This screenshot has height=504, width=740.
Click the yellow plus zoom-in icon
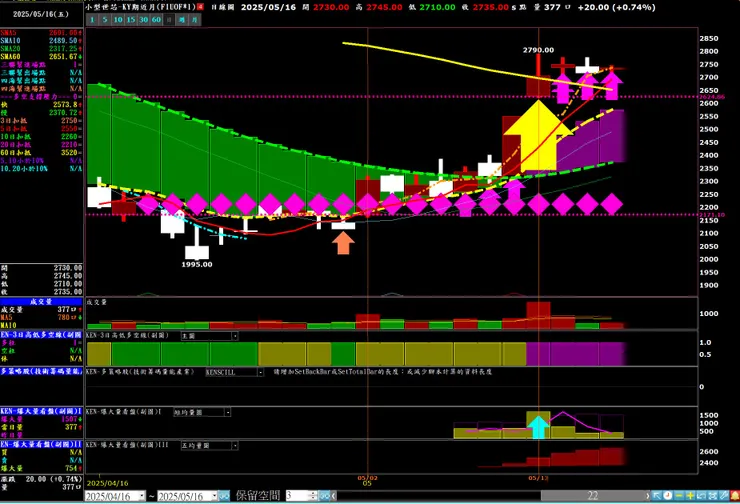click(x=690, y=496)
